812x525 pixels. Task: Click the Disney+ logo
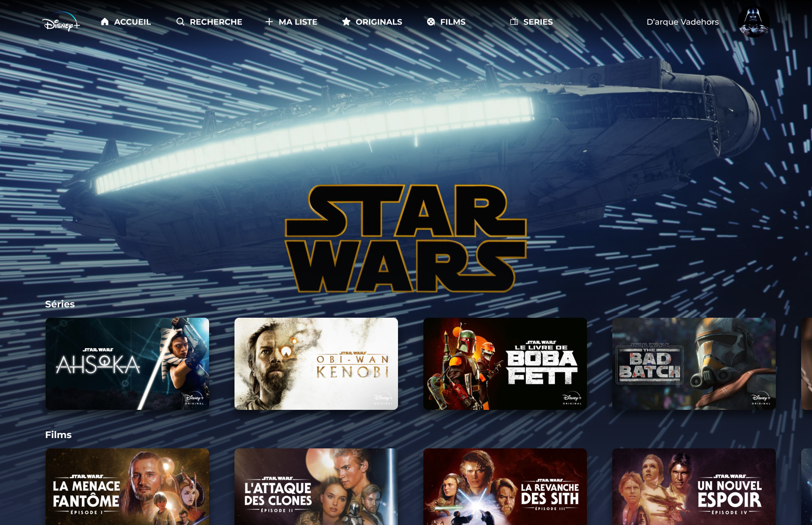(x=62, y=21)
